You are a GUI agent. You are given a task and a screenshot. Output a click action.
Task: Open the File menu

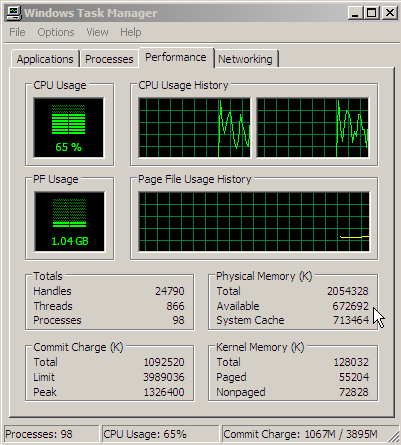point(17,32)
